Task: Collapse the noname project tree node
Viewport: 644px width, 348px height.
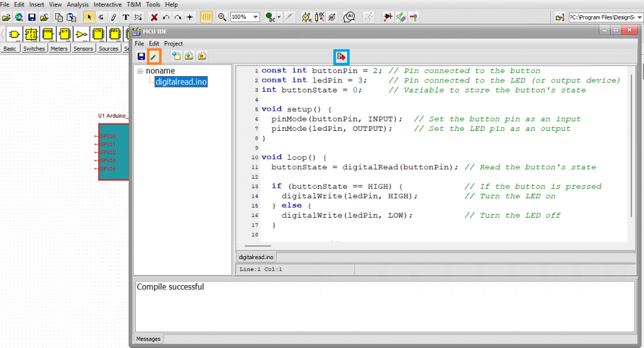Action: pyautogui.click(x=140, y=71)
